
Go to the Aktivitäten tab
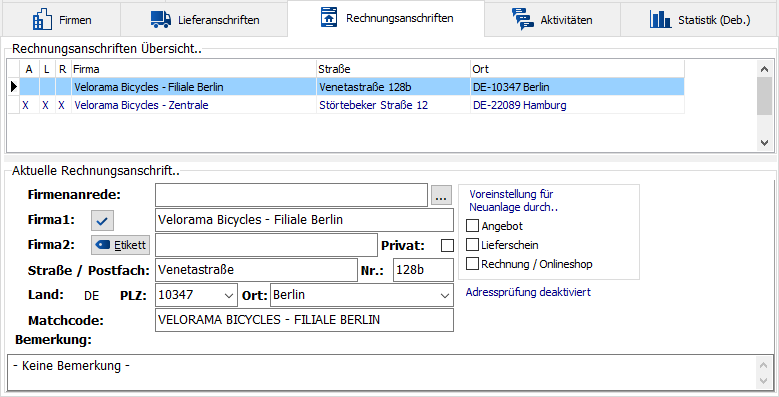pos(552,20)
